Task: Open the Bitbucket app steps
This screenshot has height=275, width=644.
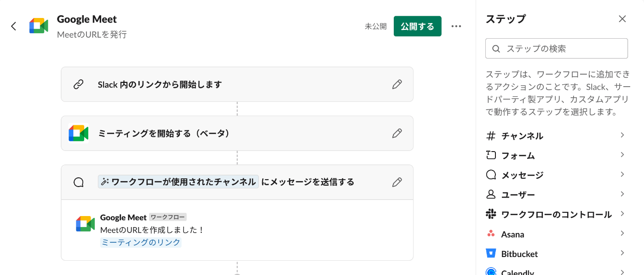Action: 556,254
